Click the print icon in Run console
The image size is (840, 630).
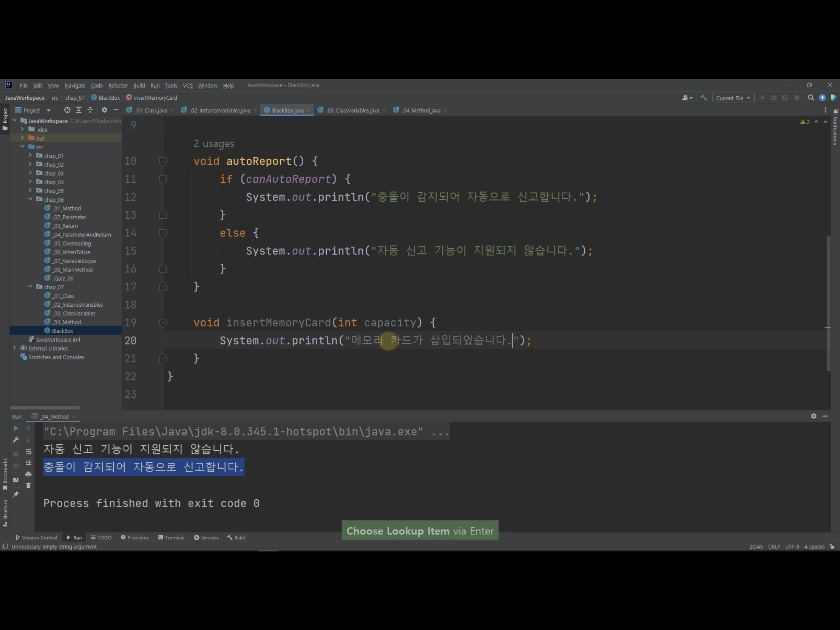coord(28,474)
